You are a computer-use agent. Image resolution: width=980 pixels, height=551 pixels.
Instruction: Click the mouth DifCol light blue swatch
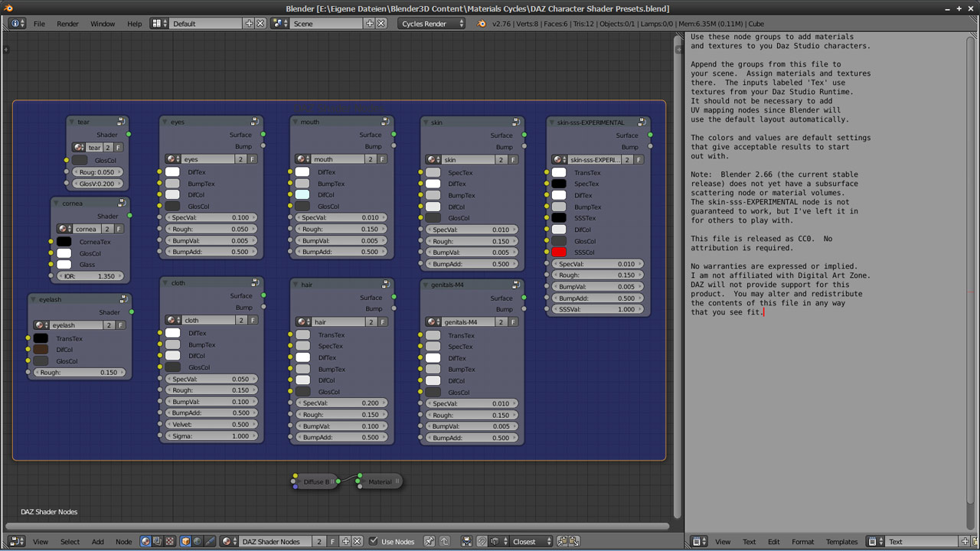[x=302, y=194]
